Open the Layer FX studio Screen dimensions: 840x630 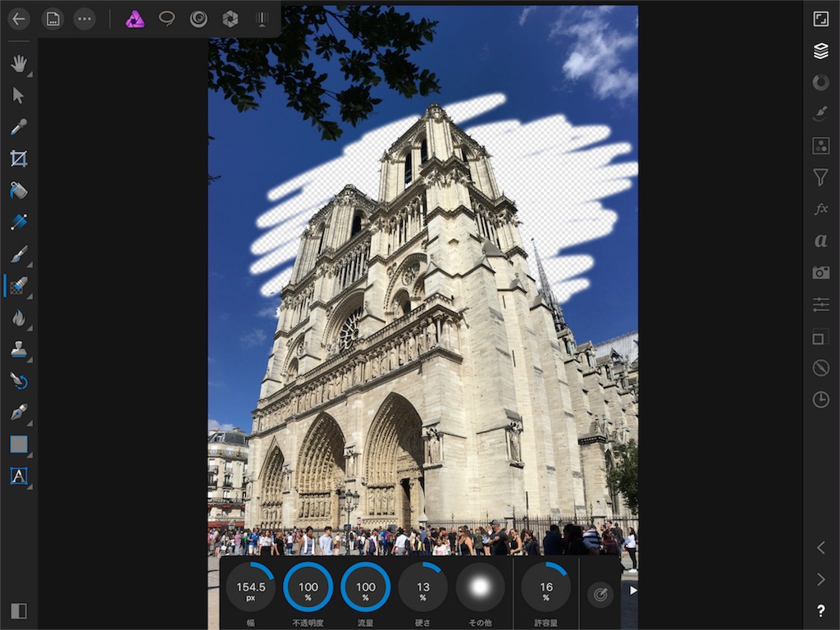coord(820,209)
